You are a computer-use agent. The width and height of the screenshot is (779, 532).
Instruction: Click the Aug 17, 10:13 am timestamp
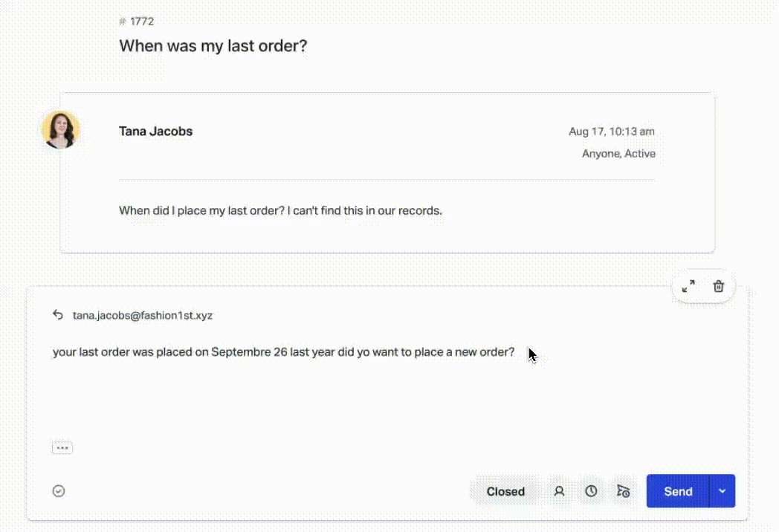pyautogui.click(x=612, y=132)
